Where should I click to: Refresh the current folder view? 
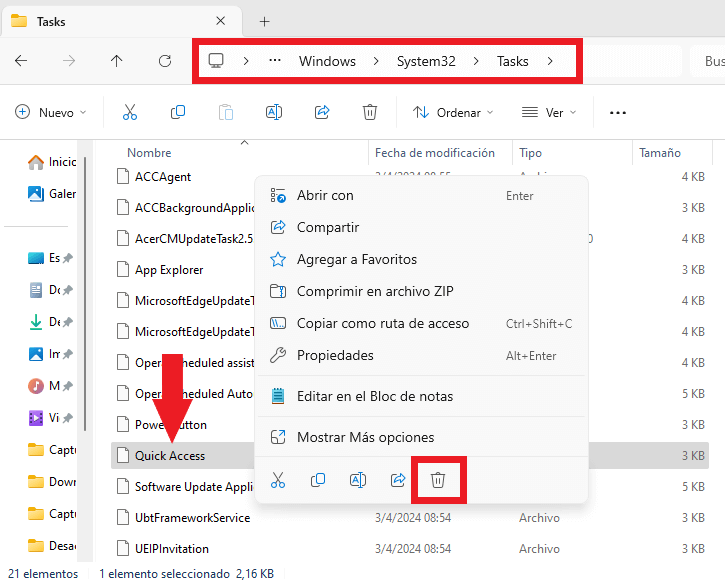[165, 61]
